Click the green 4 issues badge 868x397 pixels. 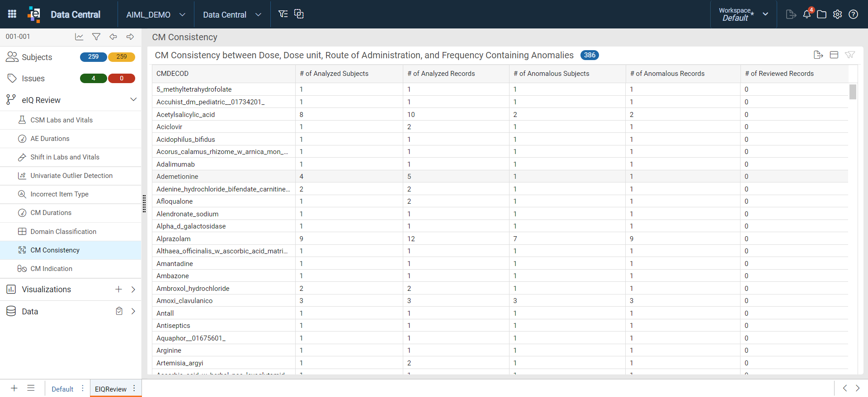pos(94,79)
